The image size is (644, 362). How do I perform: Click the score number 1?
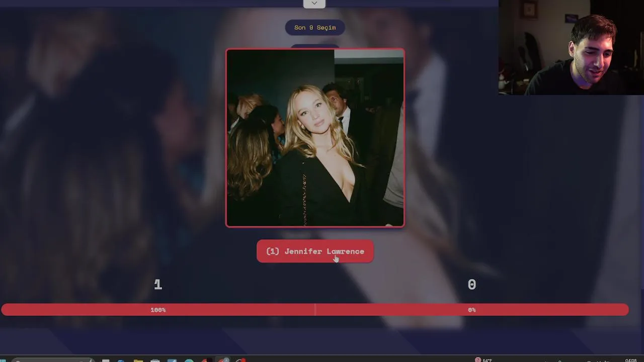158,285
